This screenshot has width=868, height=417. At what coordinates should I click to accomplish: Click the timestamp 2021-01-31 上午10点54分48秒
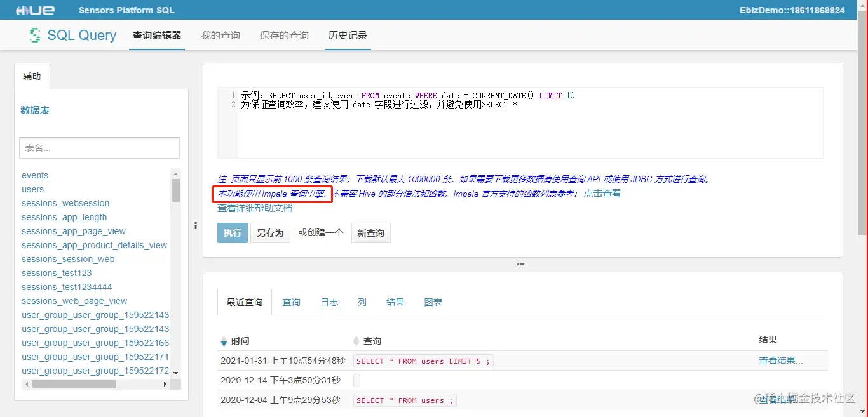(x=283, y=361)
